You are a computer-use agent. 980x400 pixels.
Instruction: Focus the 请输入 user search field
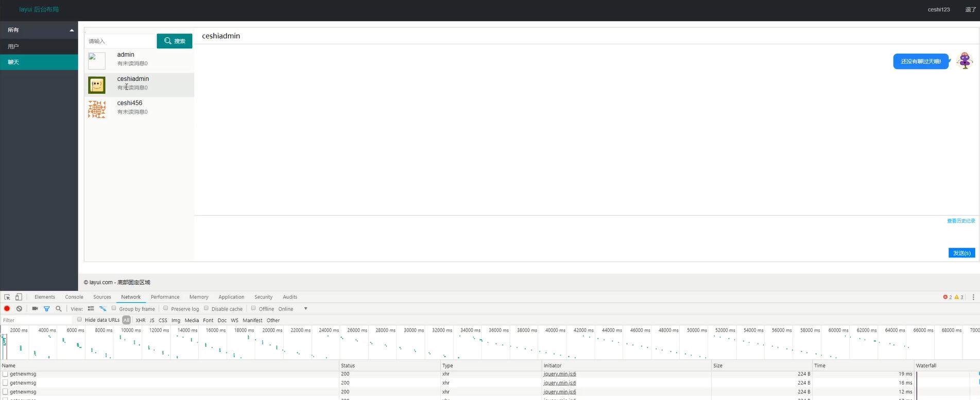[x=121, y=41]
